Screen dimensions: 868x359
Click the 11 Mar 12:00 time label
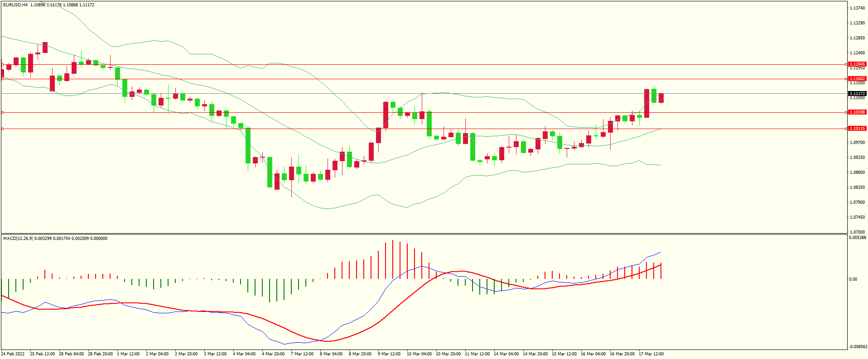477,354
